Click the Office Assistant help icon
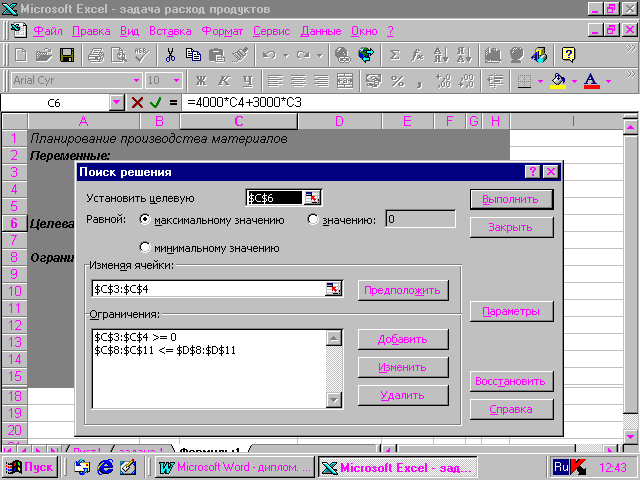 point(568,55)
